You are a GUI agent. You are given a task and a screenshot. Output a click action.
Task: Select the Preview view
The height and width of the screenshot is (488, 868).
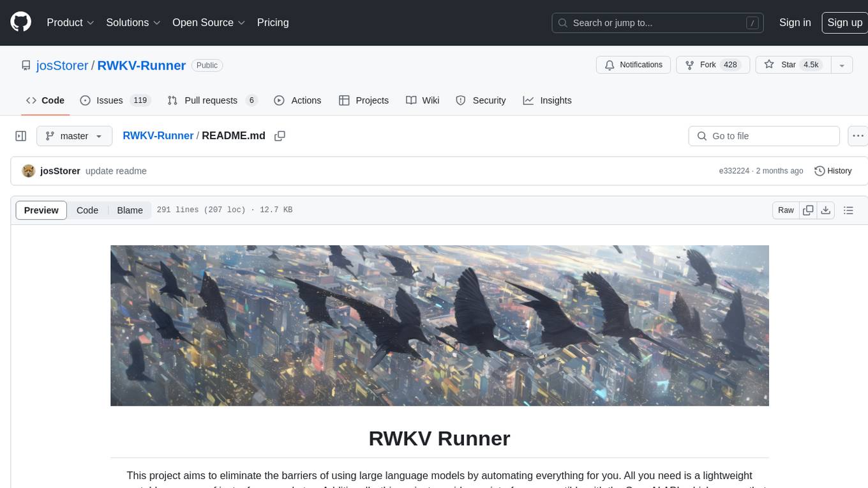point(41,210)
